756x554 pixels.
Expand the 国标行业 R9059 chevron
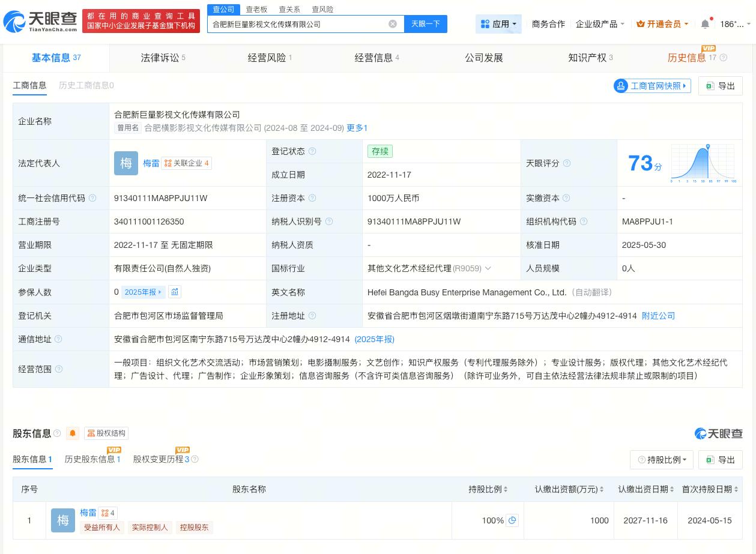tap(488, 268)
